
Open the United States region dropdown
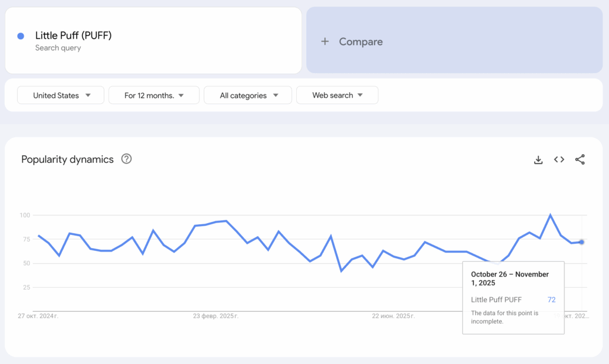pos(61,95)
